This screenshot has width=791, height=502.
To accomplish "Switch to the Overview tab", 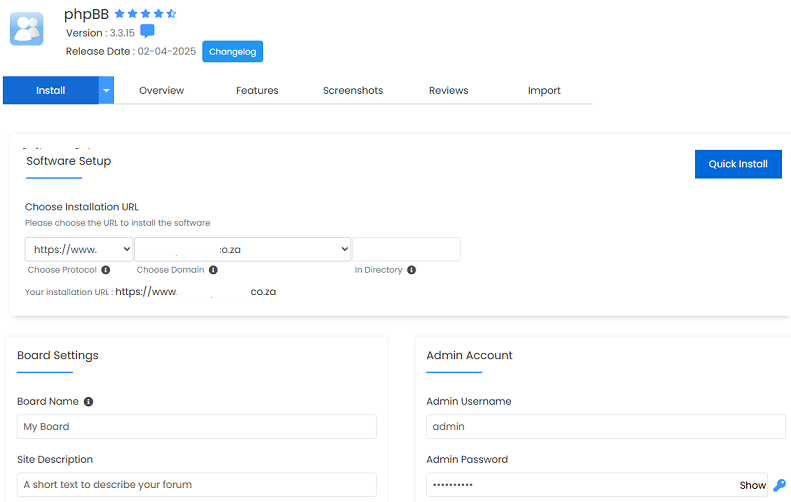I will [161, 90].
